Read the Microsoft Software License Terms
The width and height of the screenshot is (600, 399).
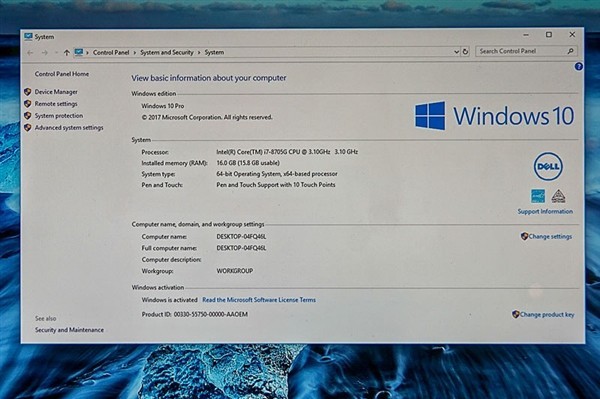(259, 300)
